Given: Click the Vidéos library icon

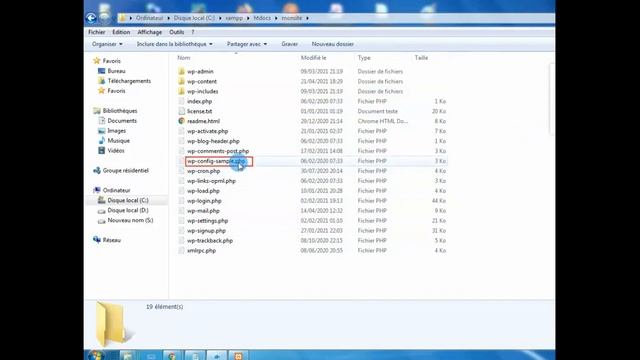Looking at the screenshot, I should 101,151.
